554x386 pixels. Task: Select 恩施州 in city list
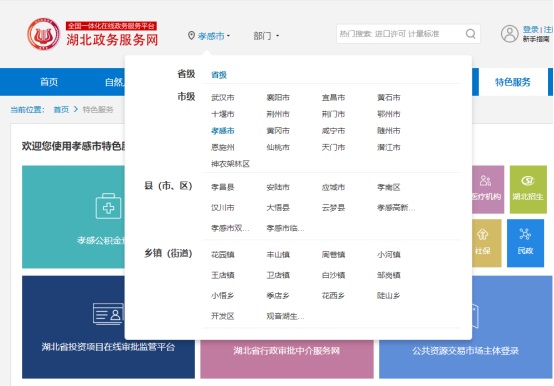(223, 147)
